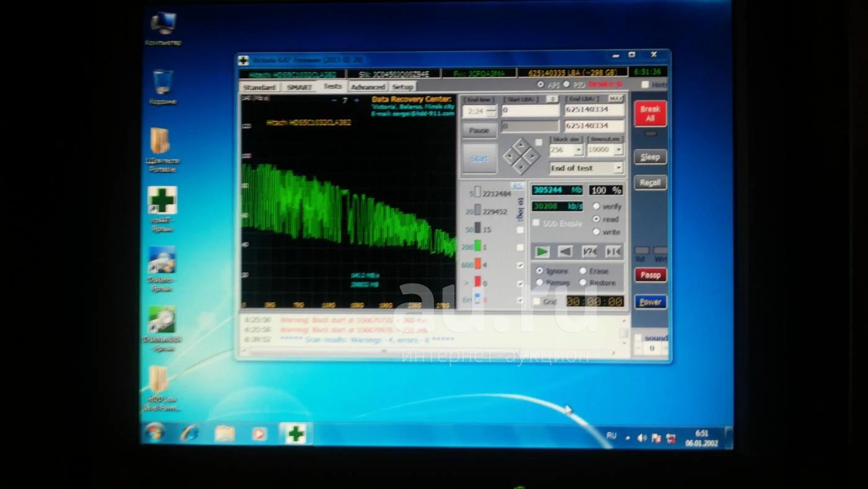The width and height of the screenshot is (868, 489).
Task: Click the down arrow on the diamond pad
Action: click(521, 166)
